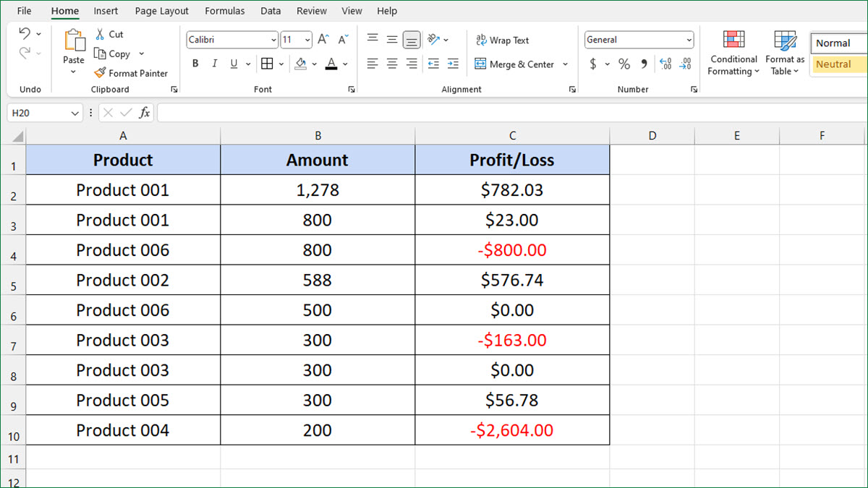The image size is (868, 488).
Task: Click the Wrap Text icon
Action: (x=502, y=40)
